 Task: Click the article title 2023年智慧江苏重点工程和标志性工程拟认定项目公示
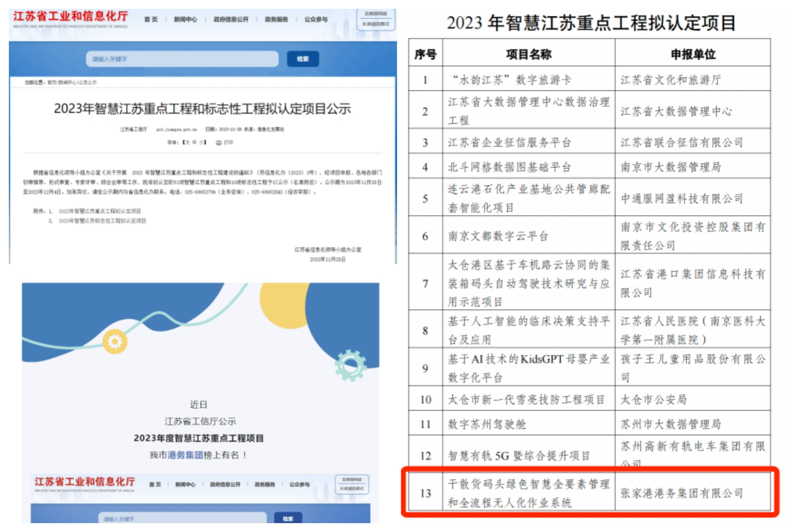pos(202,109)
